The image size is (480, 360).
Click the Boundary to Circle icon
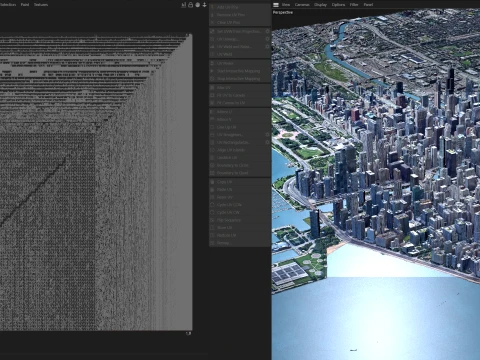[212, 165]
